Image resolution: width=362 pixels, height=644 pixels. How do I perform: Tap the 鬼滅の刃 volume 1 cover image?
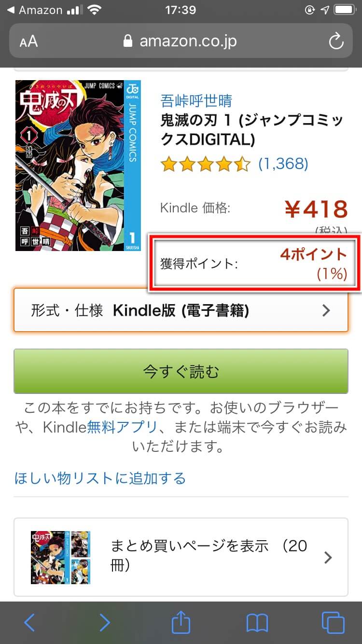pyautogui.click(x=78, y=165)
